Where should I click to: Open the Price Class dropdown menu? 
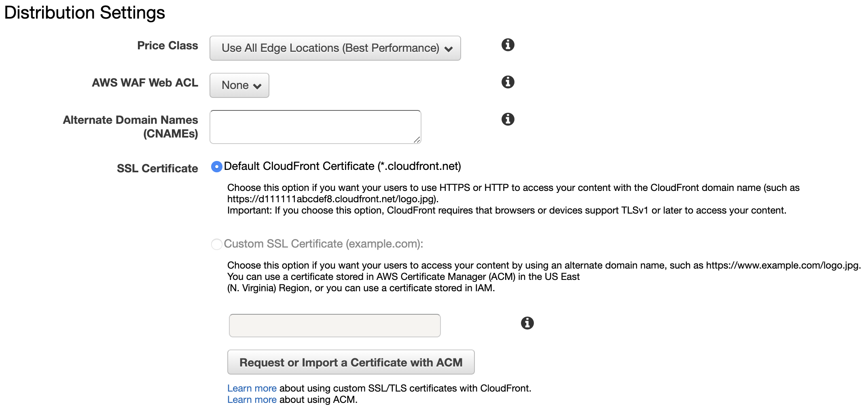(x=335, y=48)
